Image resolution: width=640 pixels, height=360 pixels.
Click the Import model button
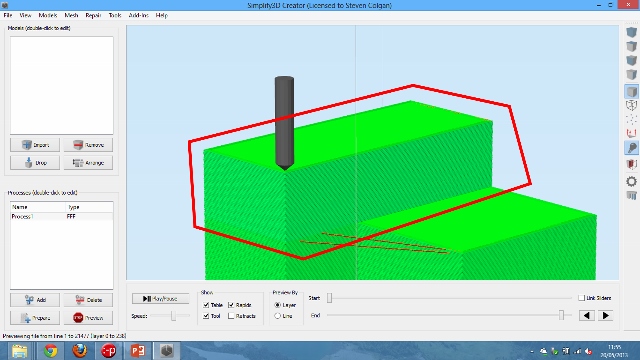pos(35,145)
